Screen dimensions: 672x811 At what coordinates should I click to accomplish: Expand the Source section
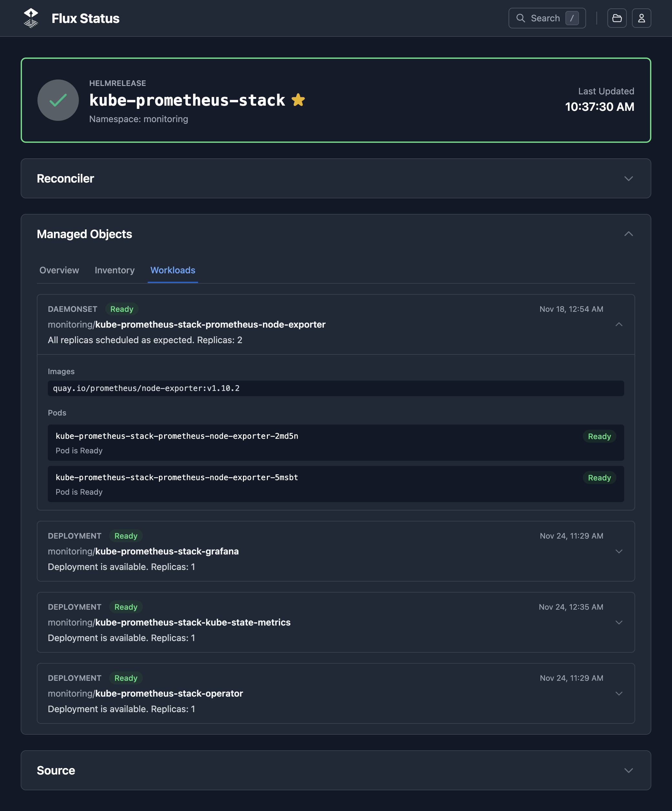pyautogui.click(x=628, y=770)
